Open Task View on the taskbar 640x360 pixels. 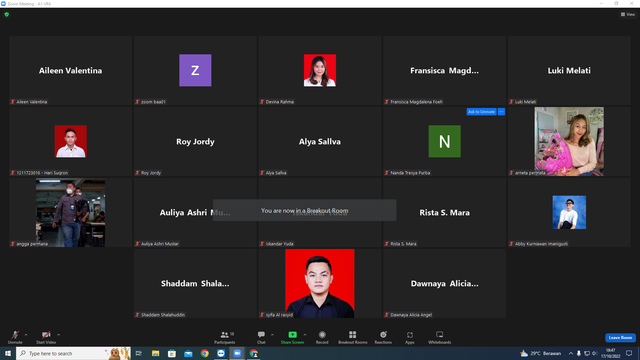[139, 353]
